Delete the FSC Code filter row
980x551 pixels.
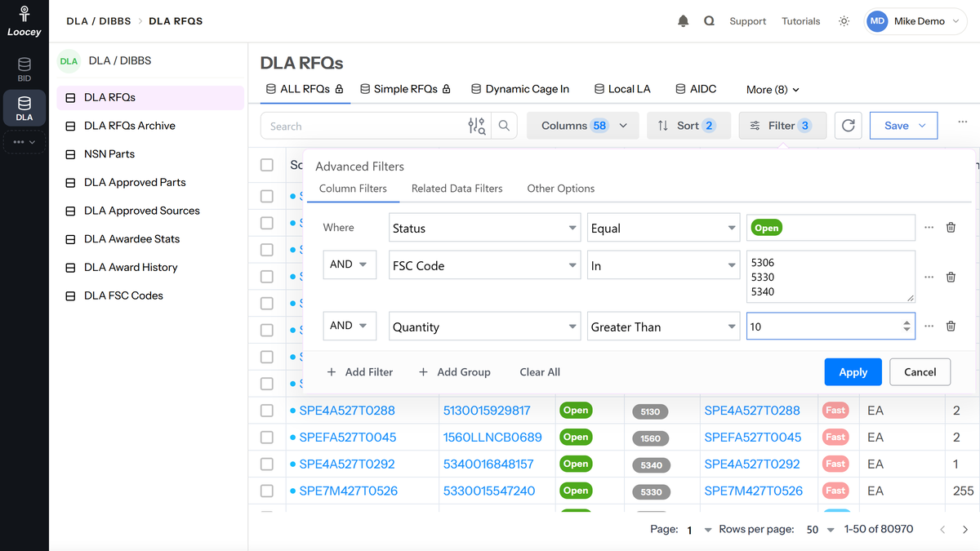[951, 277]
